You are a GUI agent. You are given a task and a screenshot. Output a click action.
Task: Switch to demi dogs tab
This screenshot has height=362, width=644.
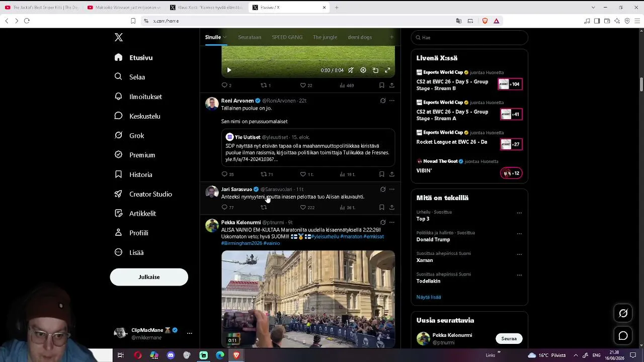point(360,37)
